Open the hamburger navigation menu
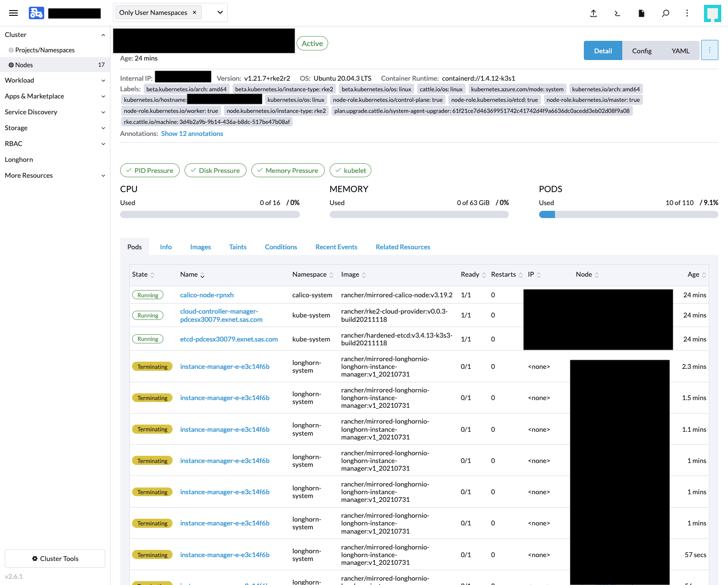Viewport: 728px width, 585px height. click(x=13, y=12)
